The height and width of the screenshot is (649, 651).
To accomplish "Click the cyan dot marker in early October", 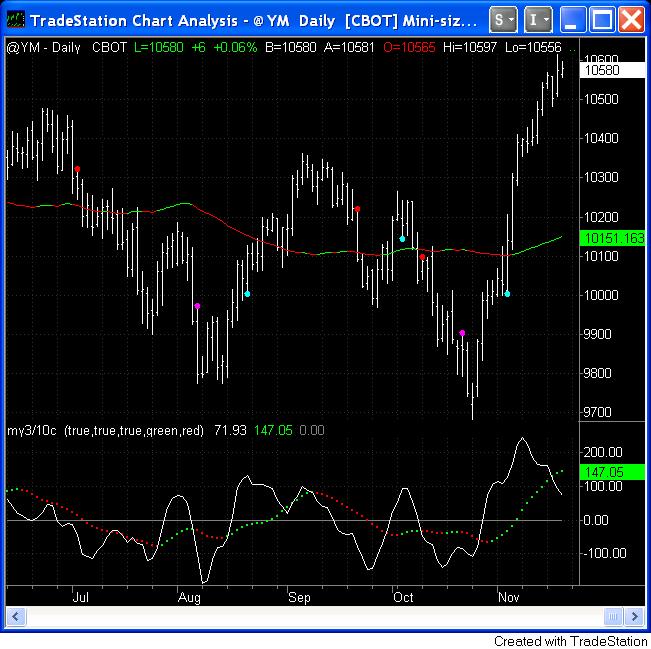I will tap(402, 239).
